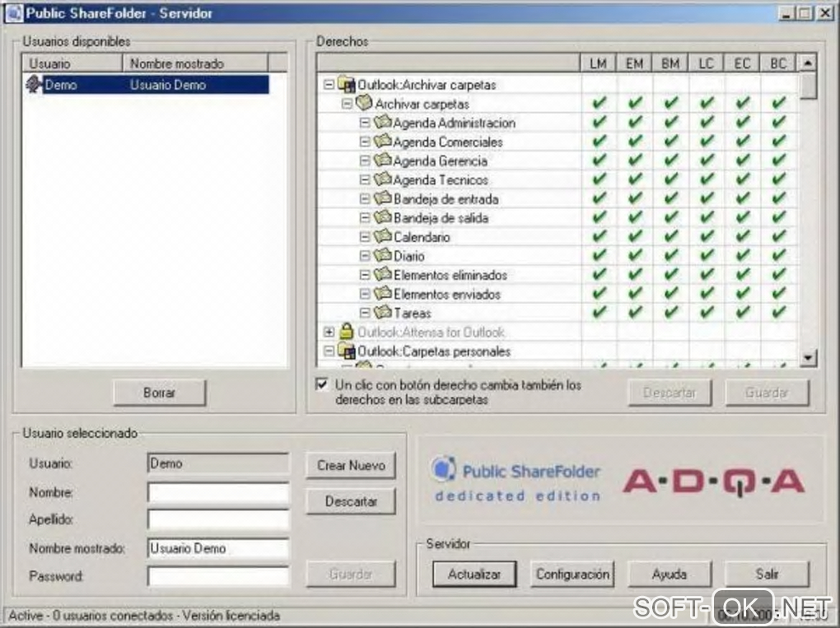Click the Outlook:Carpetas personales store icon

(x=347, y=351)
